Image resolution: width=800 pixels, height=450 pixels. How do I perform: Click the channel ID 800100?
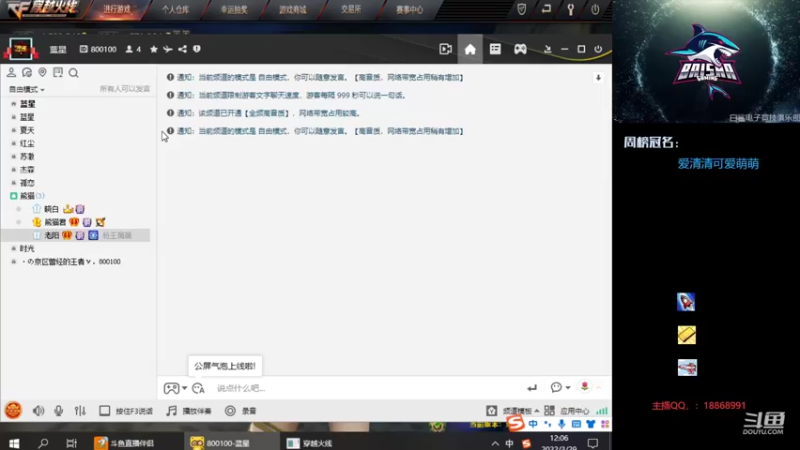98,49
